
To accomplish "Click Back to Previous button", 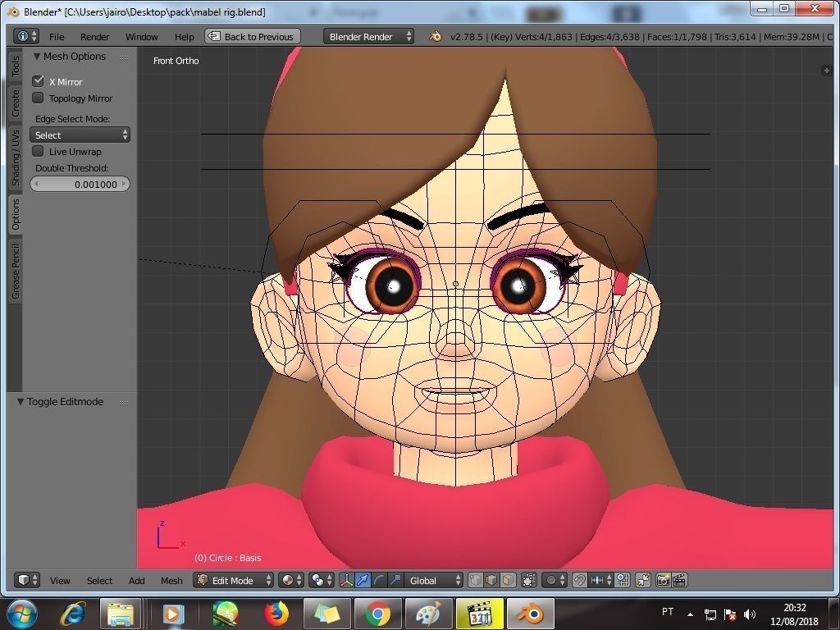I will [253, 36].
